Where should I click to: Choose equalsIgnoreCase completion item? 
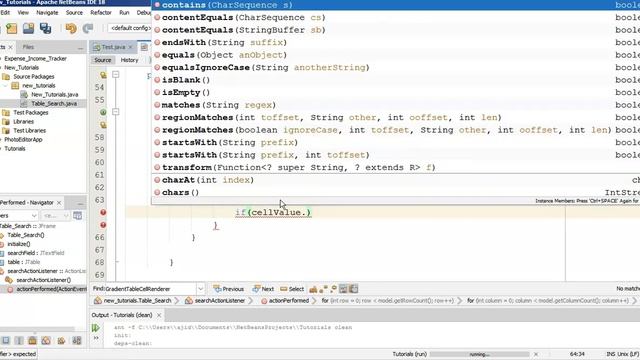[396, 67]
